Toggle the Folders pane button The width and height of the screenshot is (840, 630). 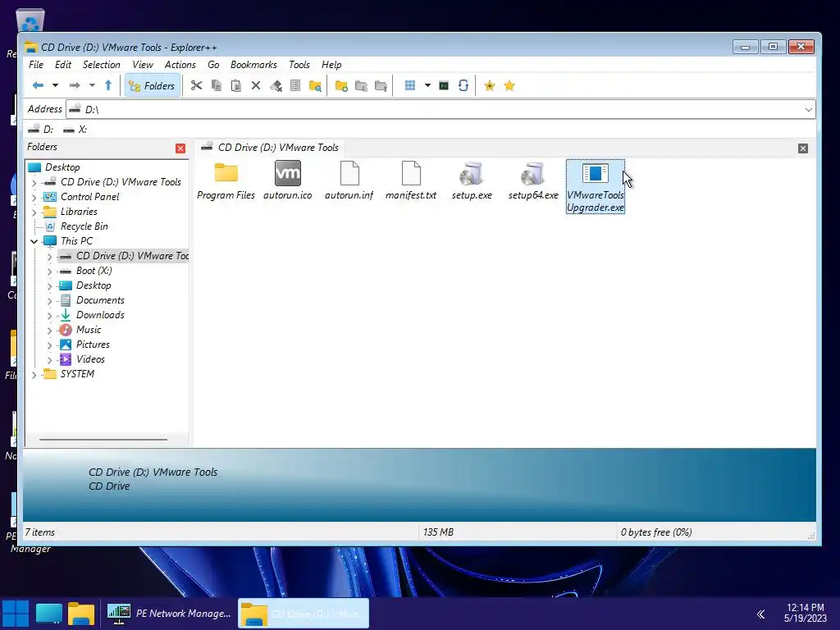pos(152,85)
